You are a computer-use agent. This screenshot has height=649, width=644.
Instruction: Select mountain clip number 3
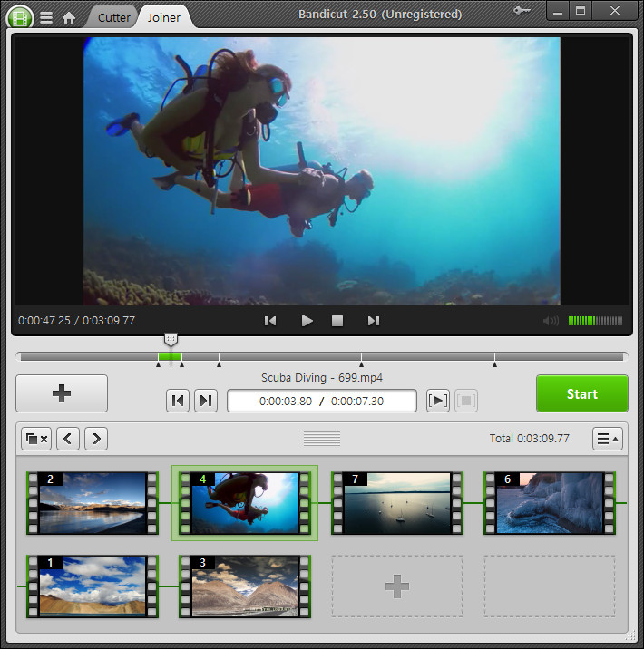[245, 586]
